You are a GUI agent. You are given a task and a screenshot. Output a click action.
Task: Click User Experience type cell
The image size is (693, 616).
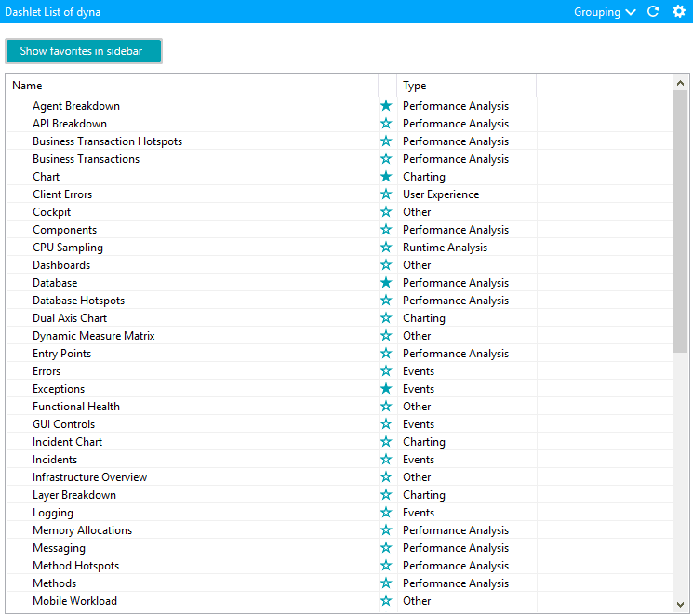441,194
